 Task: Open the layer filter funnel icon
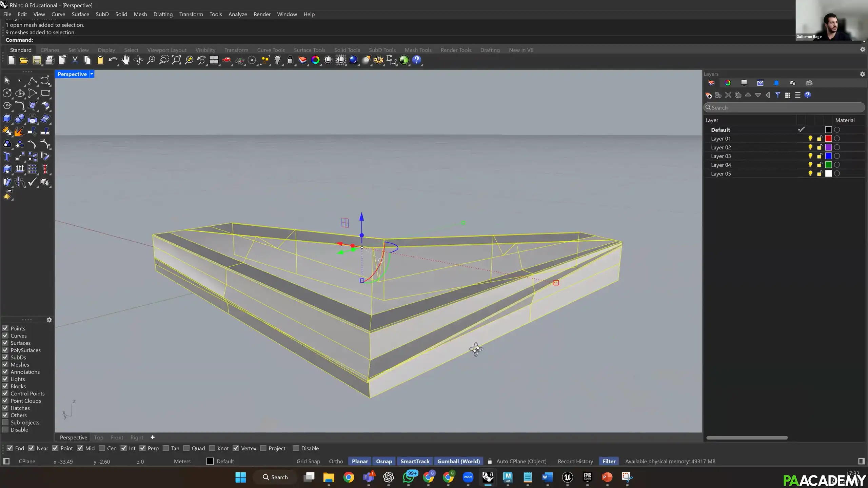point(778,95)
